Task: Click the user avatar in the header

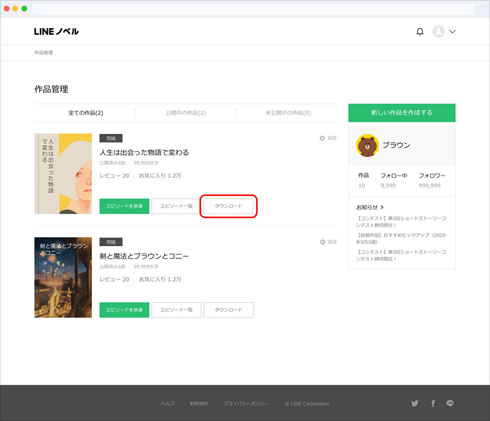Action: click(x=438, y=32)
